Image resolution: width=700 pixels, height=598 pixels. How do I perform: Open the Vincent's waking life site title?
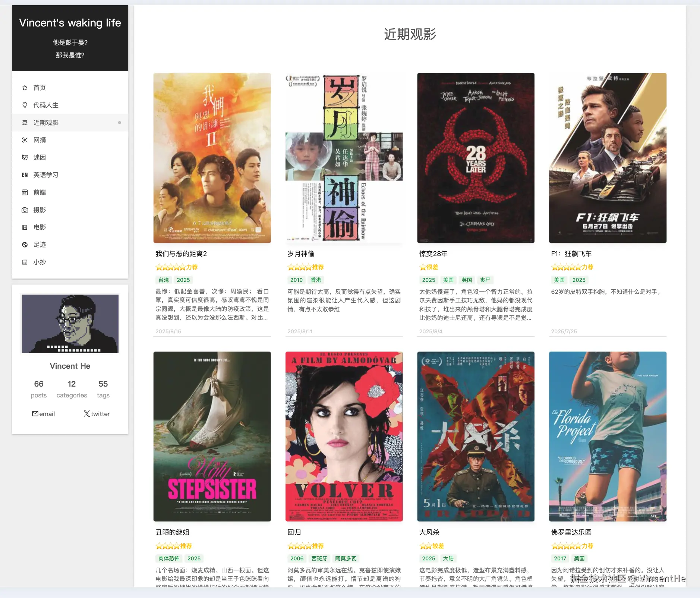point(70,23)
